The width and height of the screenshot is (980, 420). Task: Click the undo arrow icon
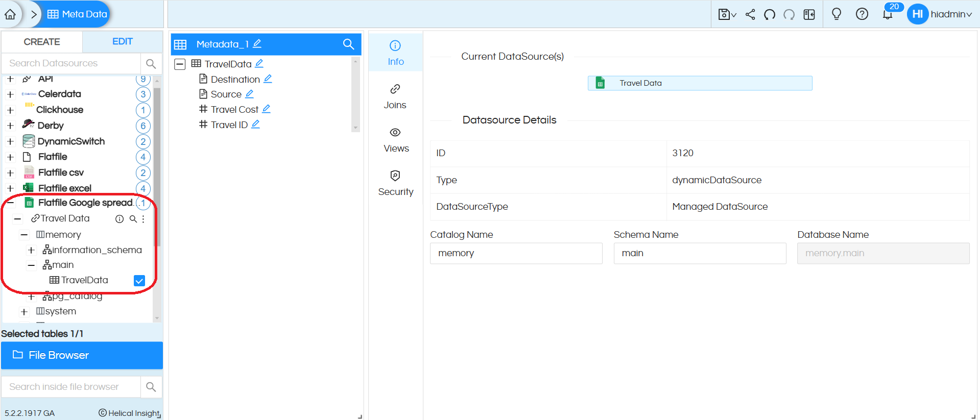click(x=770, y=14)
